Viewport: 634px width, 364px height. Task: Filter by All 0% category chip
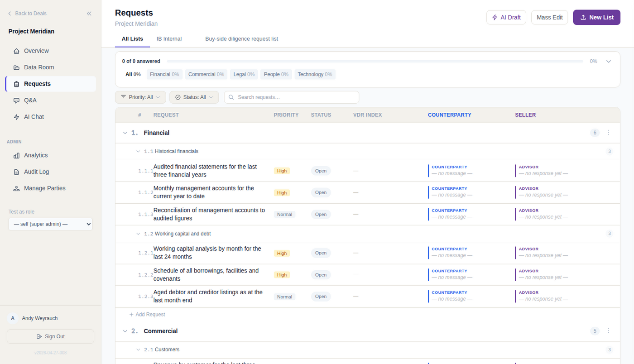[x=133, y=74]
